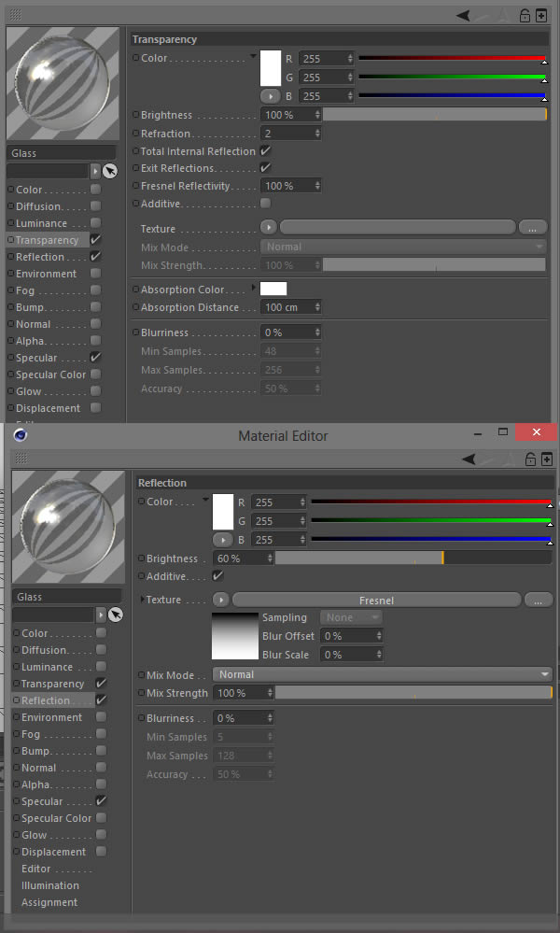Screen dimensions: 560x933
Task: Select Bump channel label in lower panel list
Action: [x=35, y=751]
